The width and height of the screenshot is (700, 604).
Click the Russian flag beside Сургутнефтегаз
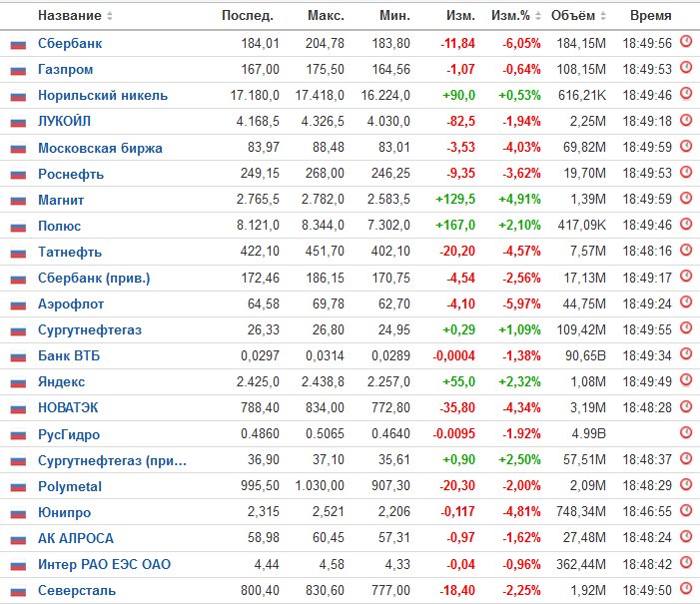[x=18, y=330]
